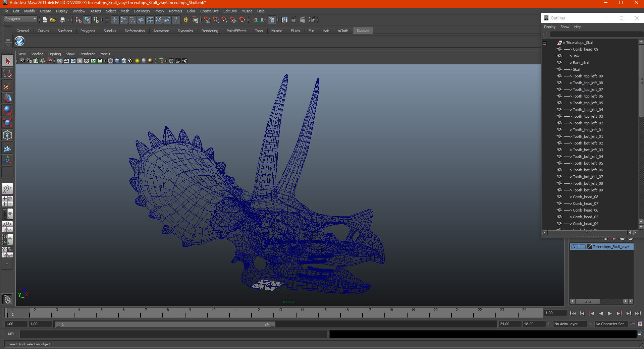Open the render view clapperboard icon
This screenshot has height=349, width=644.
(x=285, y=20)
